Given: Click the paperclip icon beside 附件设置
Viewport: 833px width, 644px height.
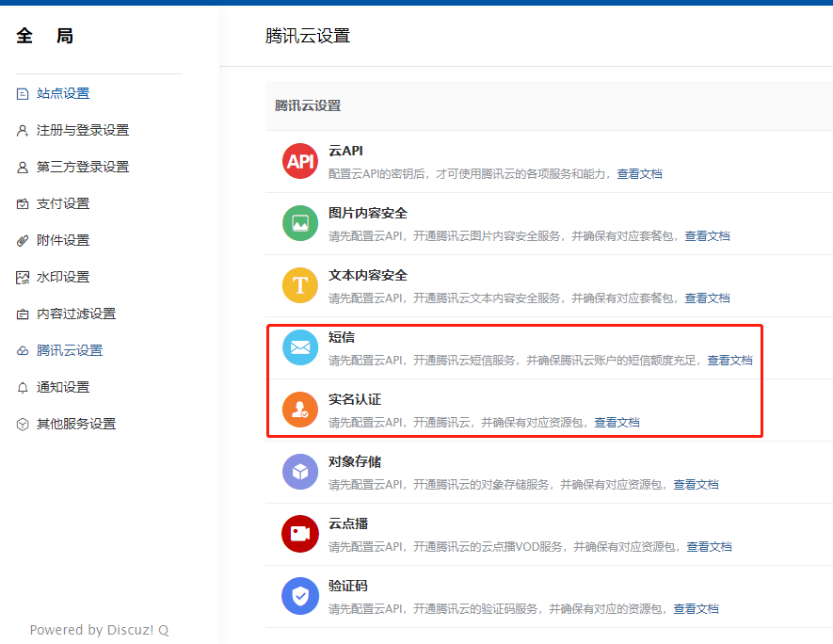Looking at the screenshot, I should (23, 241).
